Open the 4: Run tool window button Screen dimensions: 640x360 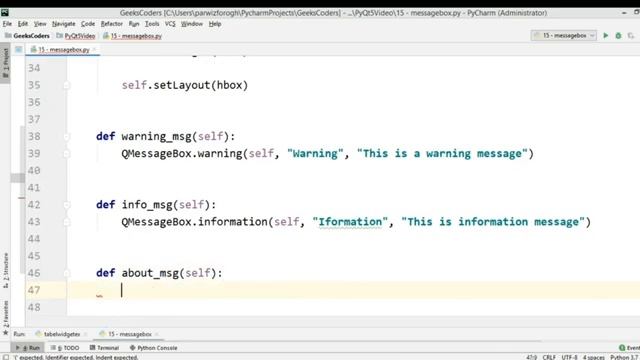[x=28, y=348]
